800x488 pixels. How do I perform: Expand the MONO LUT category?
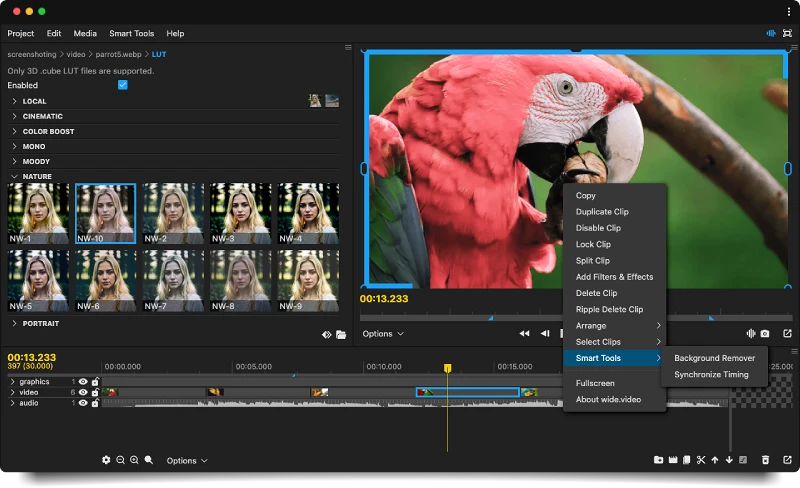click(x=14, y=146)
